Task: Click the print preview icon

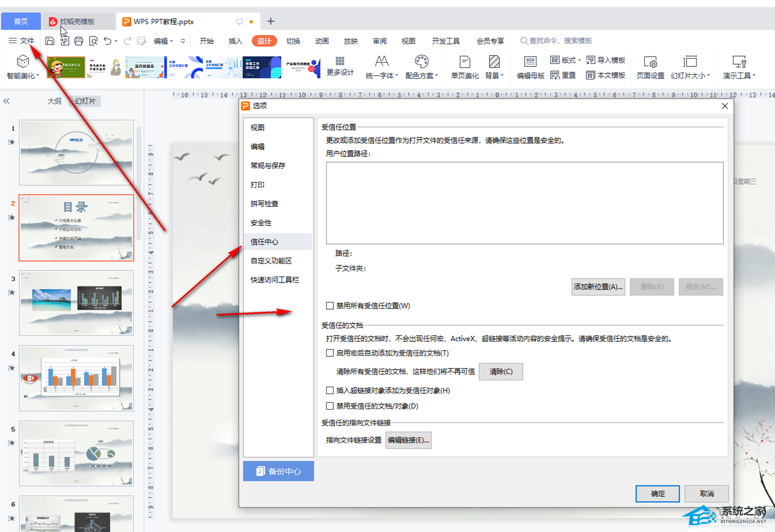Action: (x=93, y=41)
